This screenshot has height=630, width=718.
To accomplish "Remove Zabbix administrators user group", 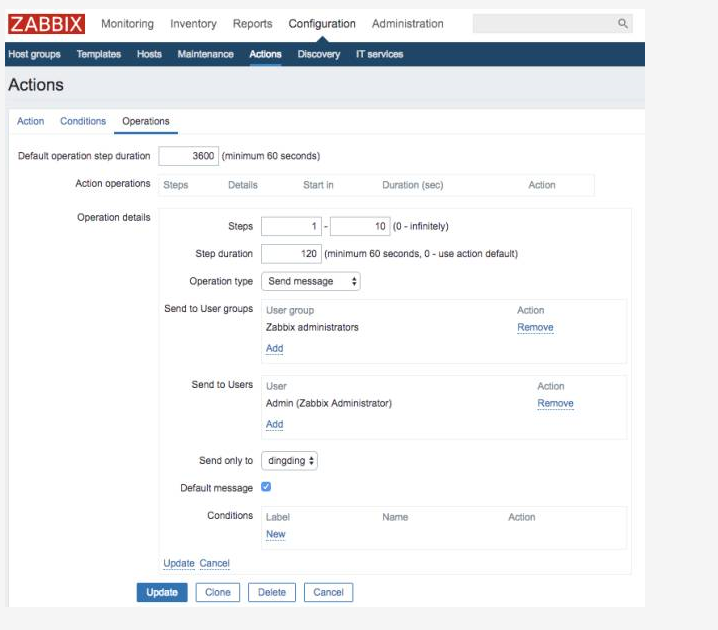I will tap(535, 327).
